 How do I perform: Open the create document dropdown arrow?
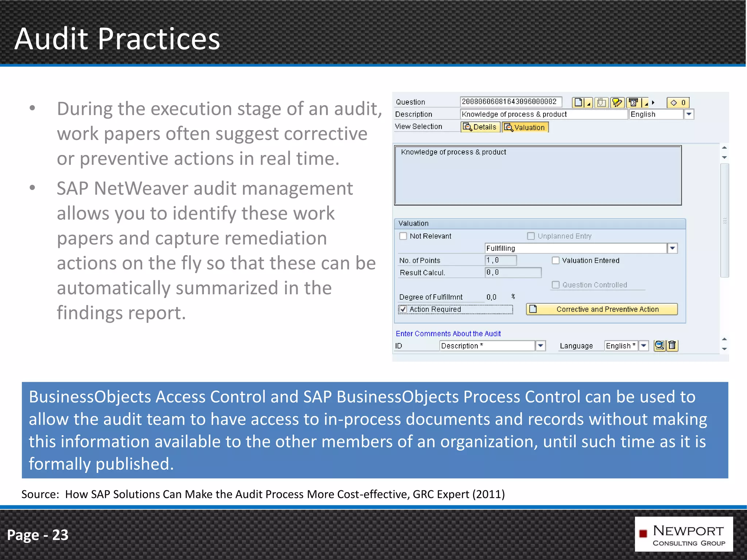point(588,102)
